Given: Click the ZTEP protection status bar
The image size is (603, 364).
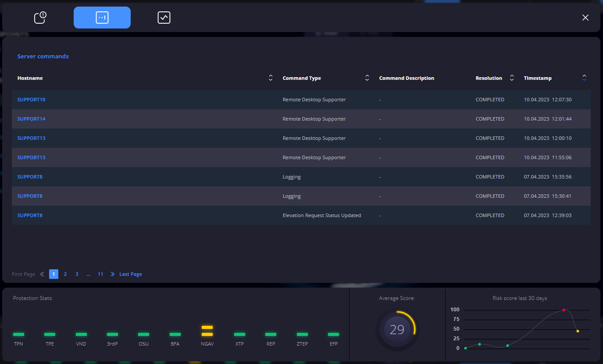Looking at the screenshot, I should pos(302,334).
